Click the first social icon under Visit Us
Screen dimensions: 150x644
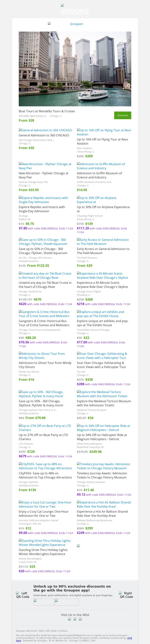coord(70,619)
